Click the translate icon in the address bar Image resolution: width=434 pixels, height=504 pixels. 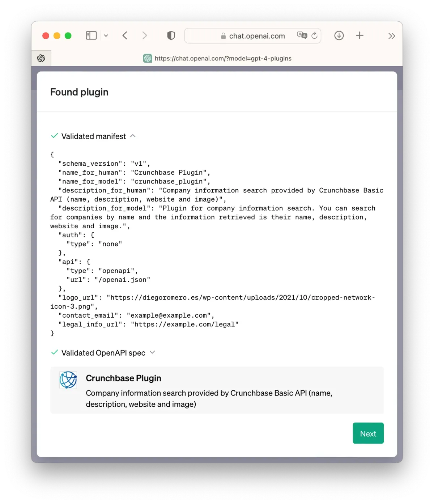click(x=302, y=35)
